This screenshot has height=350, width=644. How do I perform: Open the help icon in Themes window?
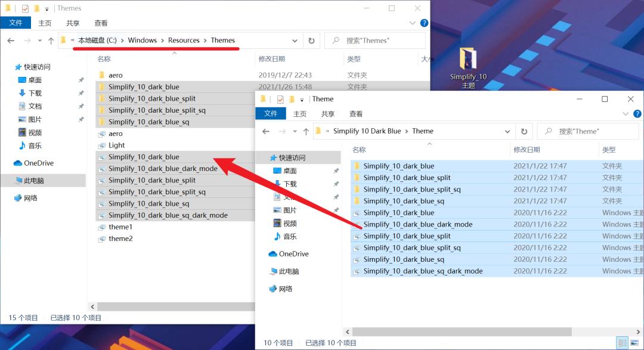click(424, 23)
